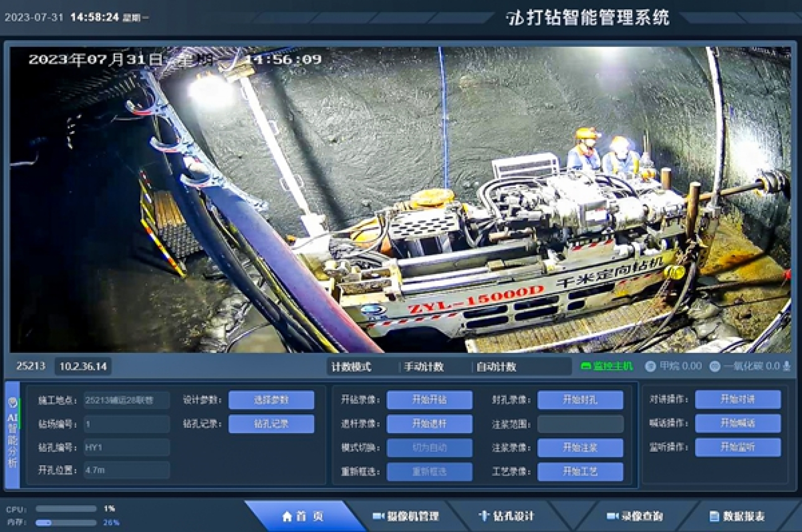Screen dimensions: 802x532
Task: Switch to 摄像机管理 camera management tab
Action: click(x=406, y=517)
